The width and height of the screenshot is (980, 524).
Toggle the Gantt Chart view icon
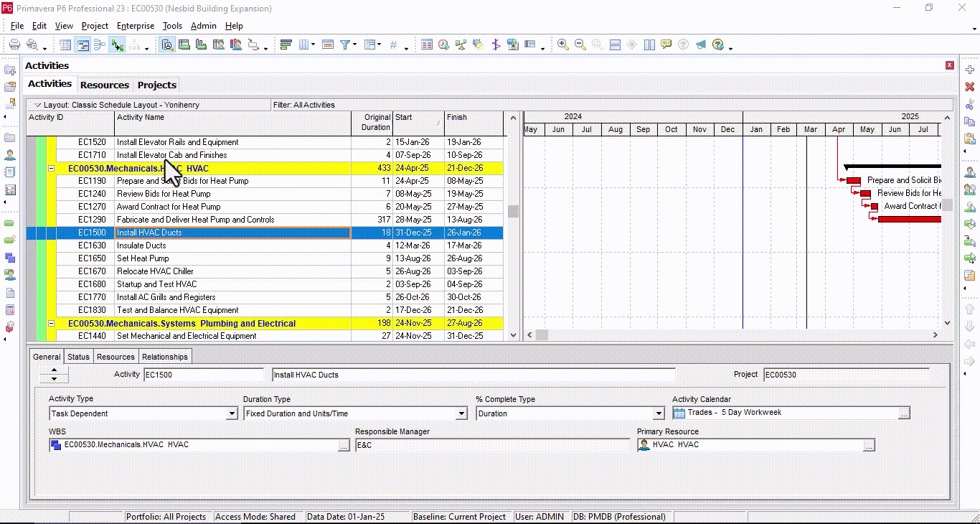[x=83, y=45]
